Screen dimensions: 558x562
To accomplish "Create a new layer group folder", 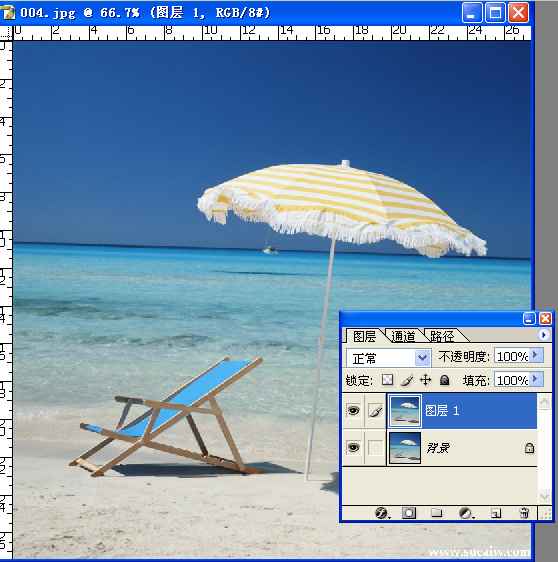I will (x=436, y=513).
